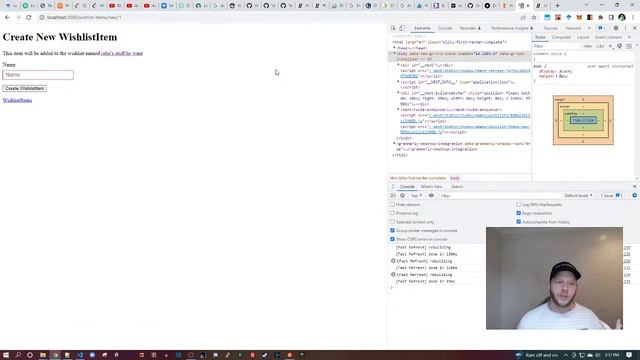Viewport: 640px width, 360px height.
Task: Open the Default levels dropdown
Action: [x=578, y=196]
